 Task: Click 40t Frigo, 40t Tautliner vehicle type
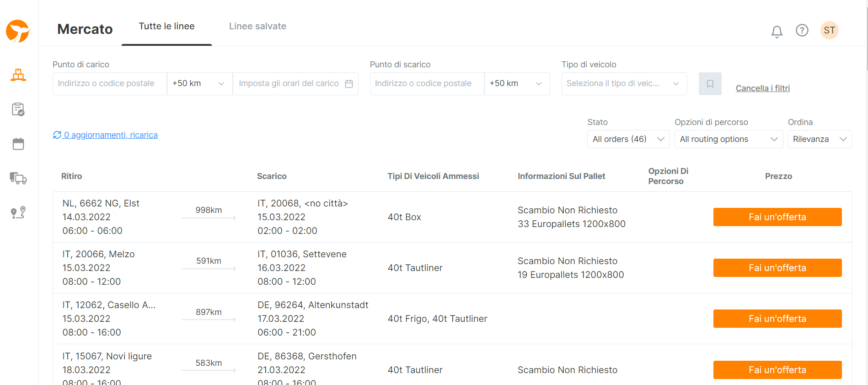click(437, 319)
